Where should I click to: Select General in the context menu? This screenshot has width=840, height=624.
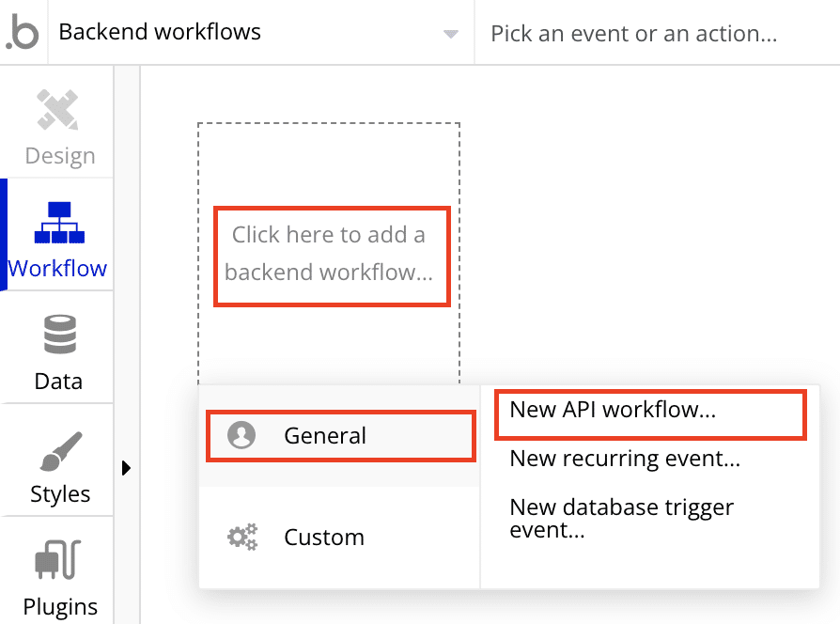point(324,436)
